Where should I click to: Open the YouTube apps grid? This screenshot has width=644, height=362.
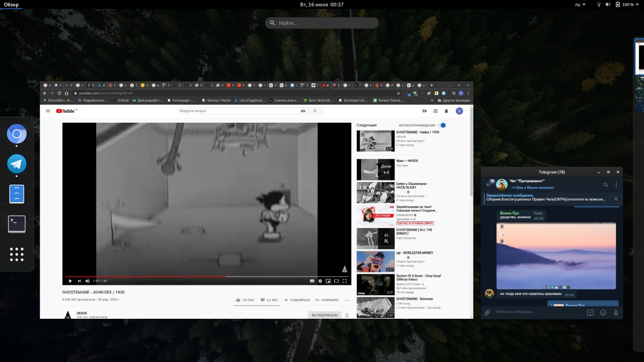tap(435, 111)
